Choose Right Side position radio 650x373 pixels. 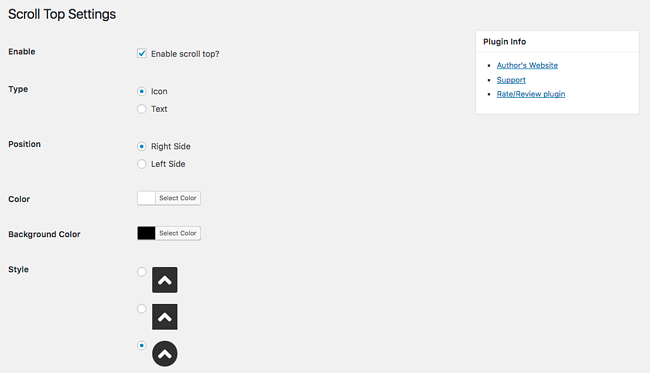click(x=142, y=146)
